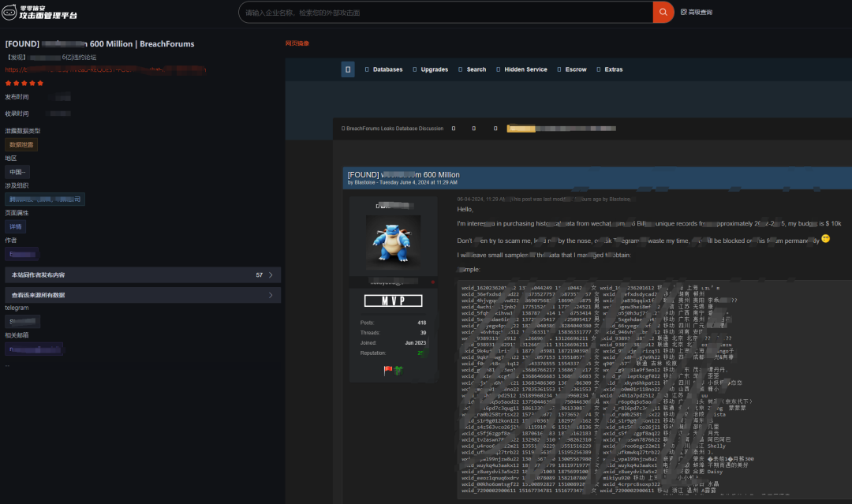The width and height of the screenshot is (852, 504).
Task: Click inside the wxid sample data block
Action: pos(654,390)
